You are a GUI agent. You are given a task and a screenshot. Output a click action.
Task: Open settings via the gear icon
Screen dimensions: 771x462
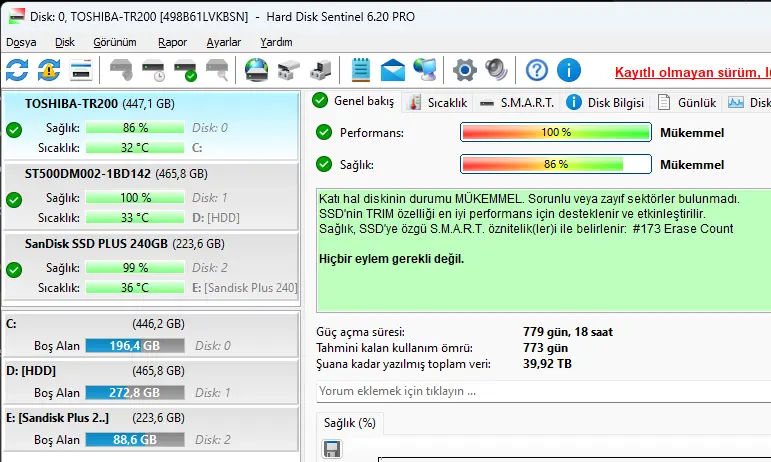pos(465,70)
